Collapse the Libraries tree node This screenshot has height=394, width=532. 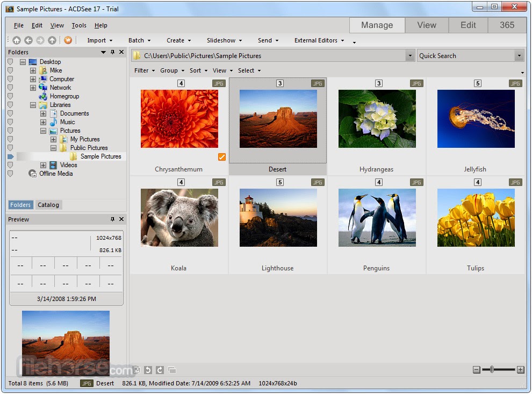(x=33, y=105)
